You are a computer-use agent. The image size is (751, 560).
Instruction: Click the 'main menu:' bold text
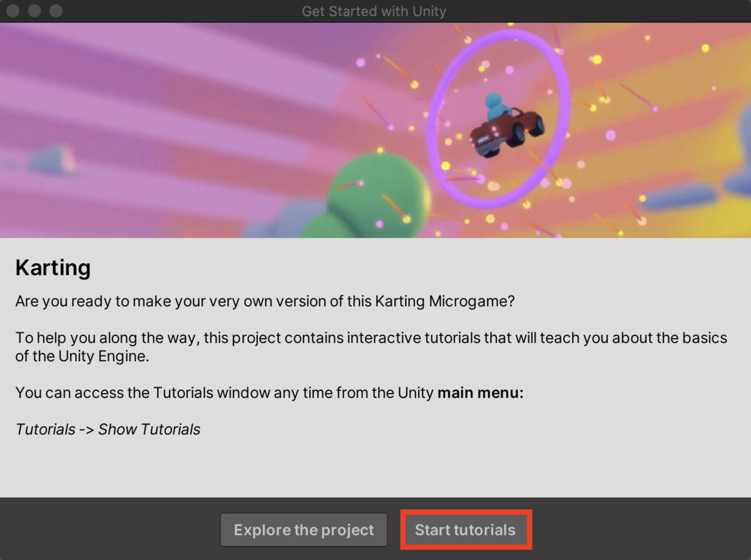pos(480,393)
